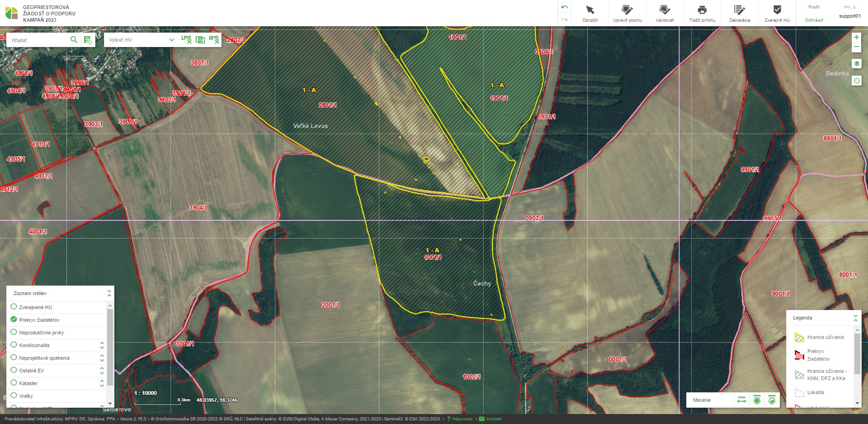The width and height of the screenshot is (868, 424).
Task: Click the Prekryv žiadateľov legend swatch
Action: (x=799, y=355)
